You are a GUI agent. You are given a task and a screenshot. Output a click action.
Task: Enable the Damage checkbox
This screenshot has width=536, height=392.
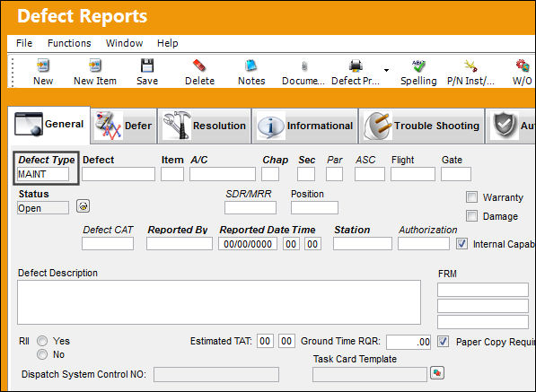point(471,216)
